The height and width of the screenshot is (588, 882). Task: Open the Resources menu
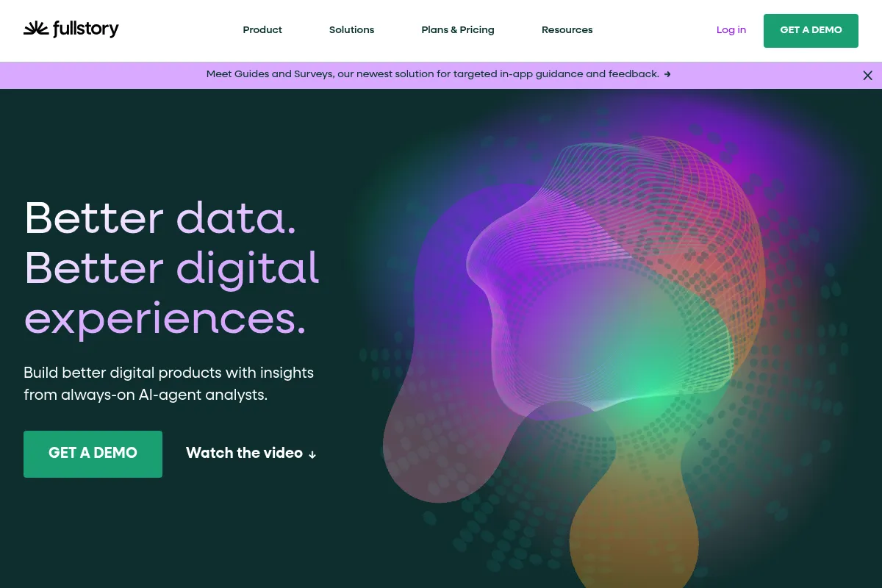[x=567, y=30]
